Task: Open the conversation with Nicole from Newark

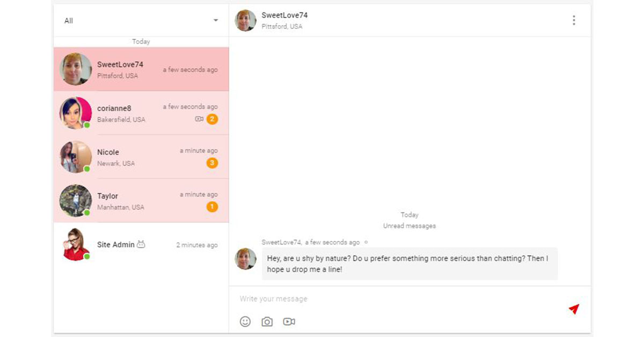Action: (x=141, y=157)
